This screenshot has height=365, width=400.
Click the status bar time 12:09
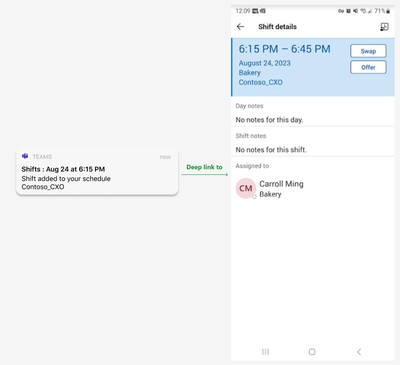click(x=243, y=11)
